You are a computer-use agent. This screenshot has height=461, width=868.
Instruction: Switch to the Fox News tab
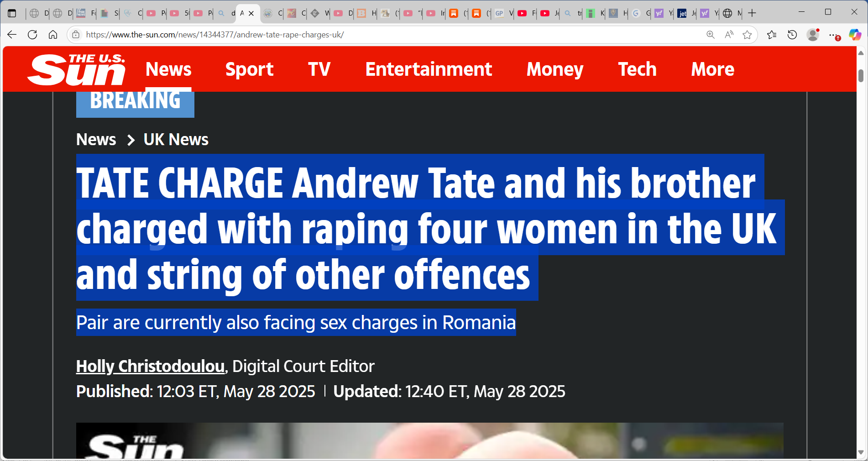(85, 13)
